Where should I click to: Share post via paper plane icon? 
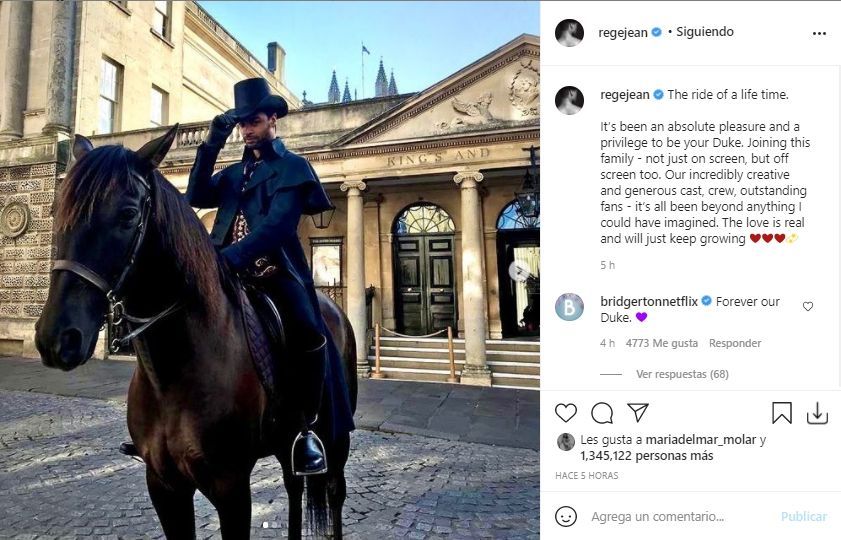[638, 412]
